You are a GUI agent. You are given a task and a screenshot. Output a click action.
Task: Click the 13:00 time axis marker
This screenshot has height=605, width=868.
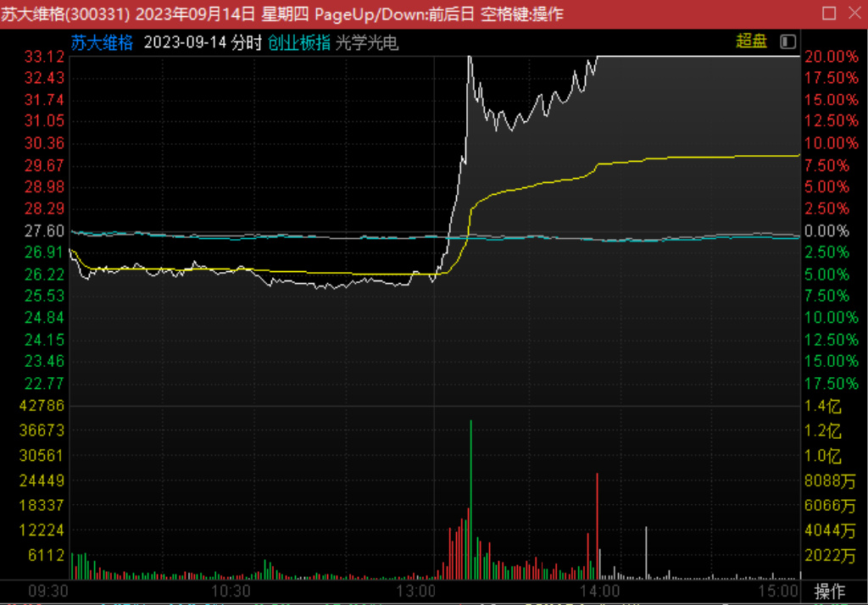click(415, 591)
